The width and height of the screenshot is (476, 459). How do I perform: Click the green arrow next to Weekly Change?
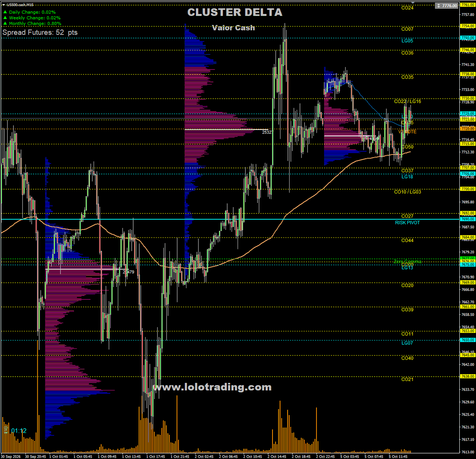pyautogui.click(x=5, y=18)
